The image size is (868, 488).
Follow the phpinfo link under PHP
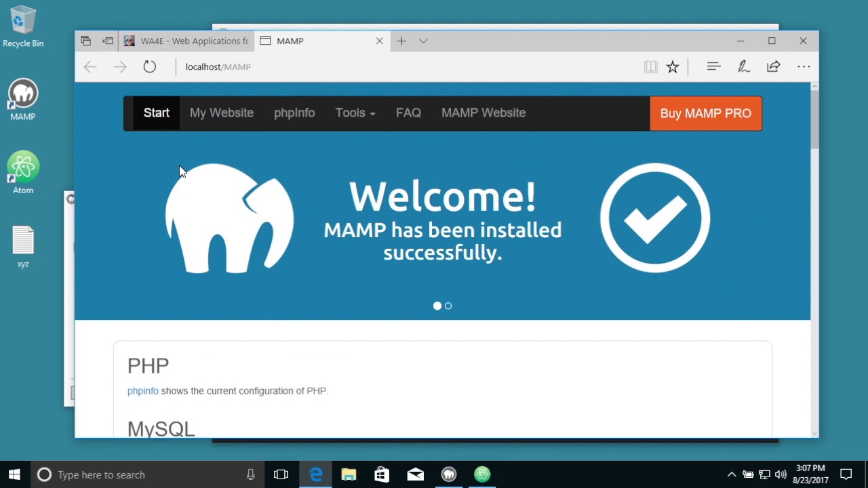(x=142, y=391)
